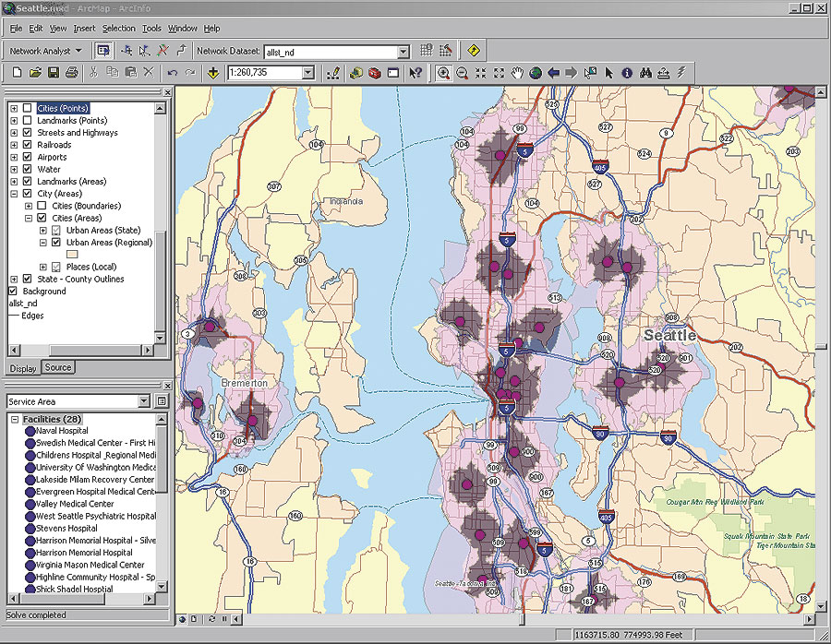Viewport: 831px width, 644px height.
Task: Click the Save map icon
Action: pyautogui.click(x=53, y=73)
